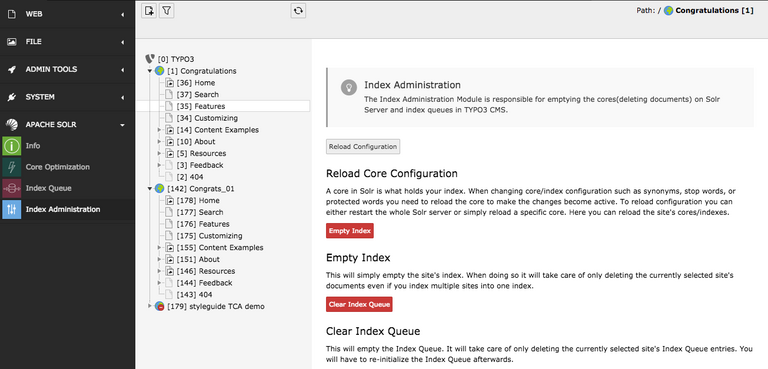Click the SYSTEM plug icon
This screenshot has width=768, height=369.
pyautogui.click(x=12, y=98)
